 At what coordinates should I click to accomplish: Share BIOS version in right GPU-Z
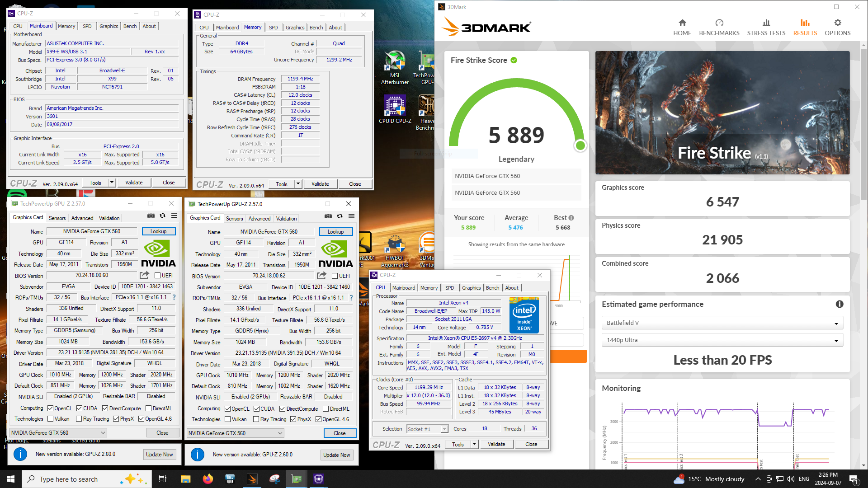321,276
